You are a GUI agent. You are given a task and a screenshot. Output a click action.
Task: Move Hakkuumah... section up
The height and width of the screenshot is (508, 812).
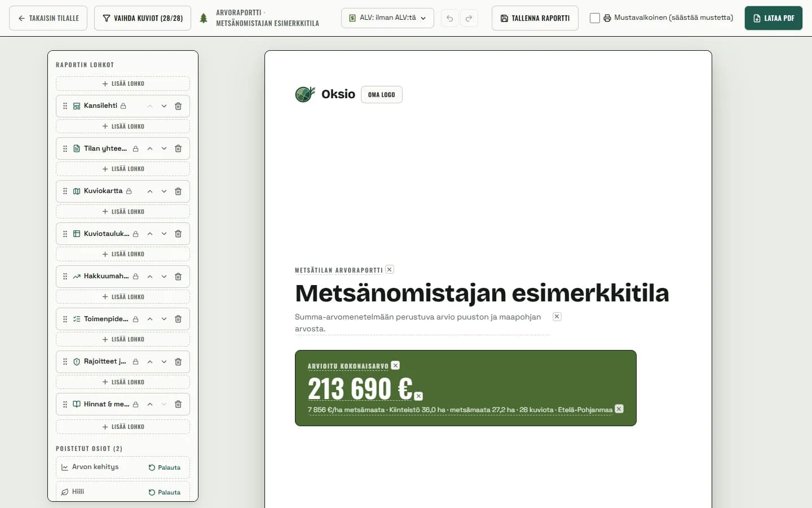click(150, 277)
